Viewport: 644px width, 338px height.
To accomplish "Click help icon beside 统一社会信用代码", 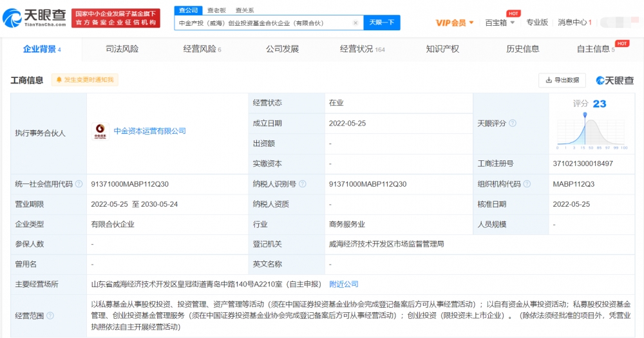I will point(79,184).
